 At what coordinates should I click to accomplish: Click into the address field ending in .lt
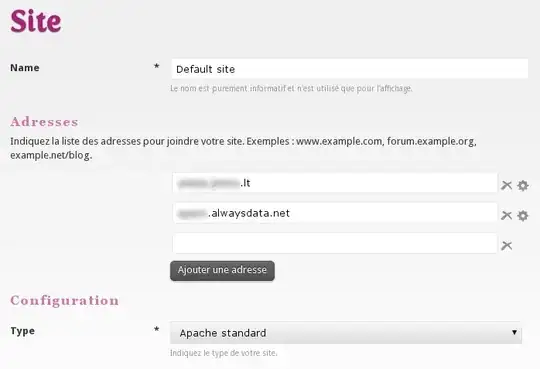[335, 183]
